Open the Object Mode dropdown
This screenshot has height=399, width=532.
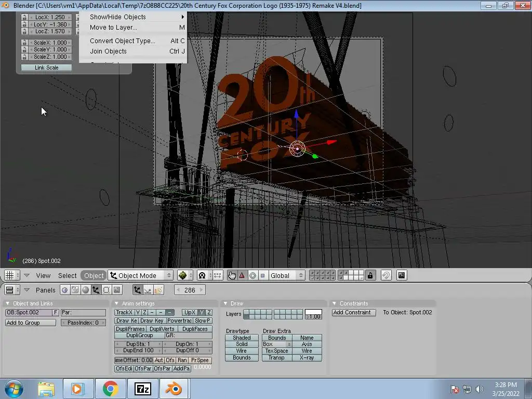click(140, 275)
